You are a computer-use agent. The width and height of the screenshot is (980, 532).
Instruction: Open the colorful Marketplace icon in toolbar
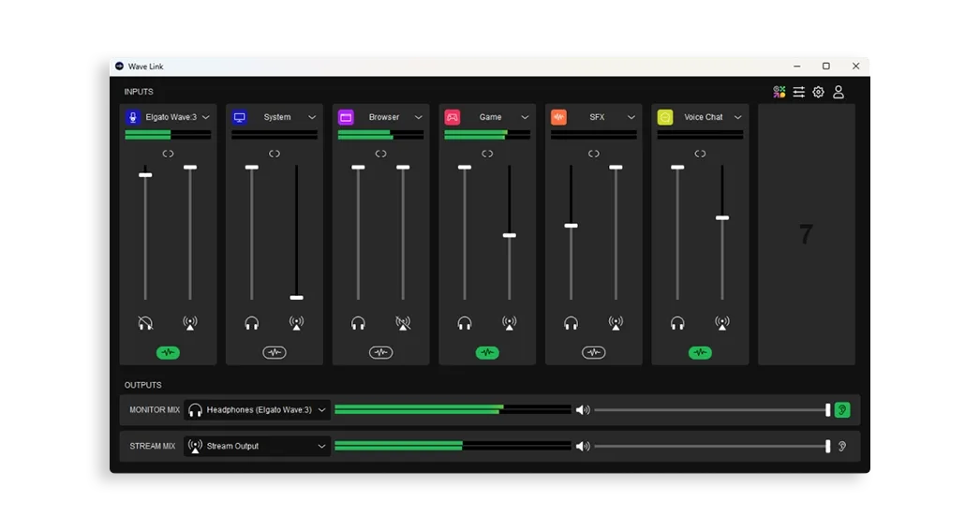[780, 92]
